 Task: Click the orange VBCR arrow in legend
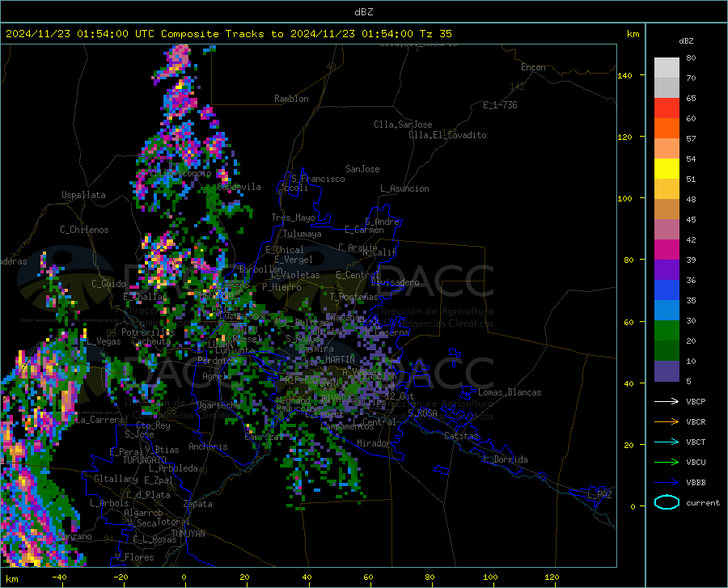pyautogui.click(x=667, y=422)
